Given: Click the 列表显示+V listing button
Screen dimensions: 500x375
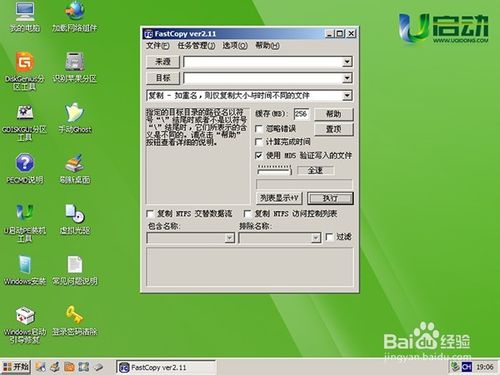Looking at the screenshot, I should pyautogui.click(x=279, y=198).
